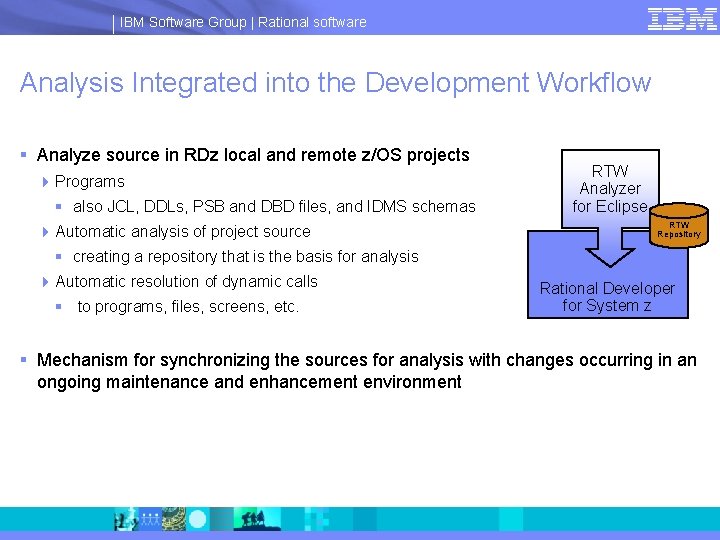The height and width of the screenshot is (540, 720).
Task: Click the slide title 'Analysis Integrated into the Development Workflow'
Action: 335,83
